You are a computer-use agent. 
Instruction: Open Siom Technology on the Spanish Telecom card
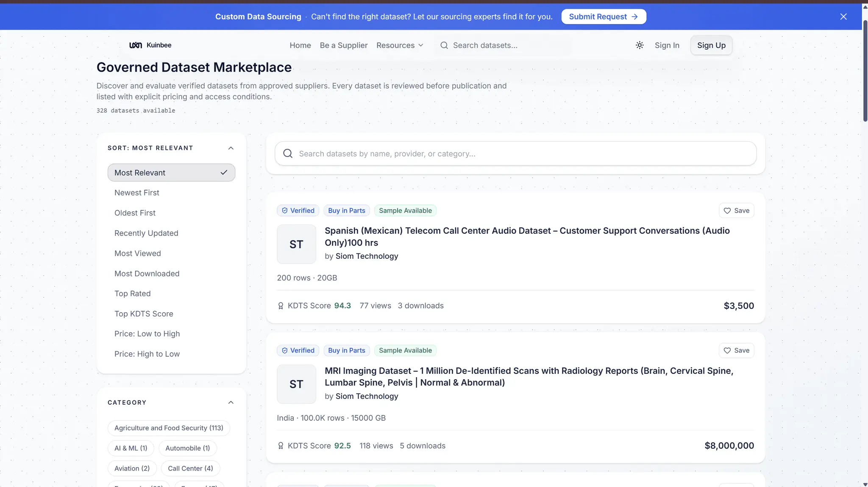coord(367,256)
